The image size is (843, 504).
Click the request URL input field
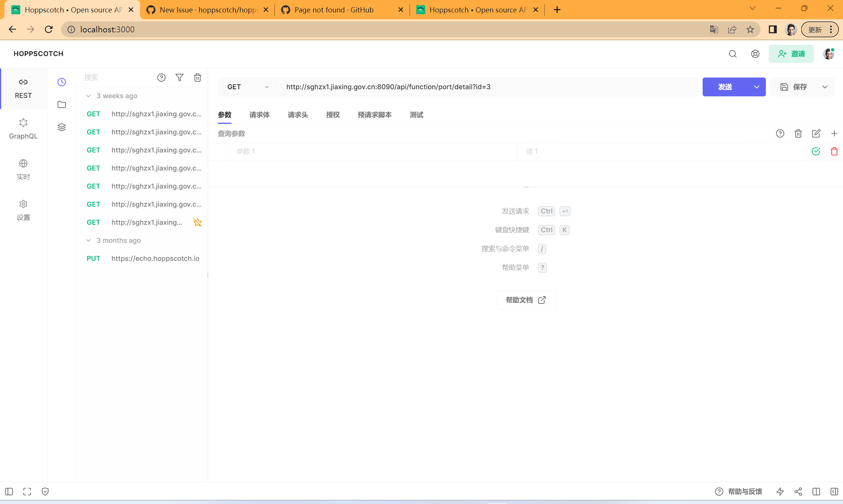pos(485,87)
